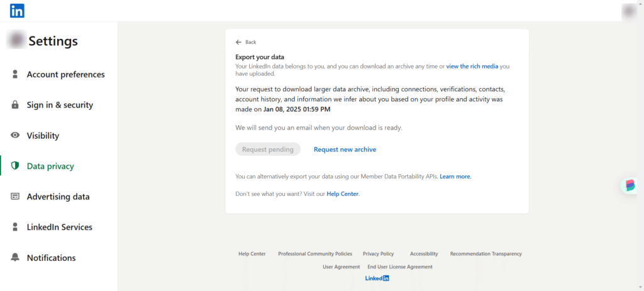Screen dimensions: 644x291
Task: Switch to Sign in & security settings
Action: pyautogui.click(x=60, y=105)
